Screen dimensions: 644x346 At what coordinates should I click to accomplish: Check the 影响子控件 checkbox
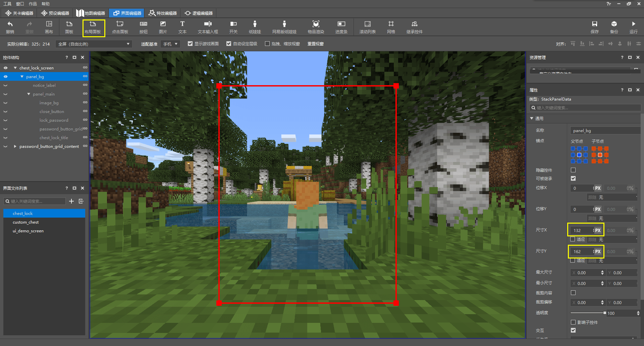coord(573,322)
